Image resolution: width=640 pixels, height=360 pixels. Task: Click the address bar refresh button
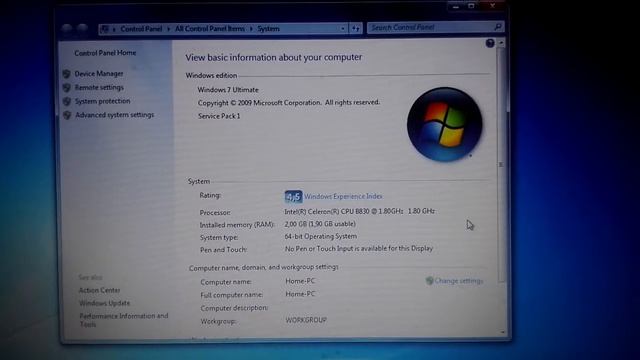pyautogui.click(x=356, y=29)
